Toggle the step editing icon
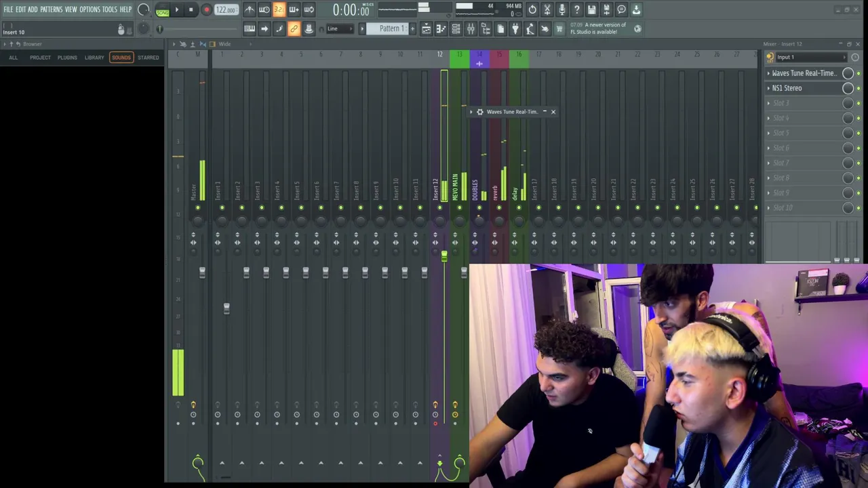 click(x=279, y=28)
